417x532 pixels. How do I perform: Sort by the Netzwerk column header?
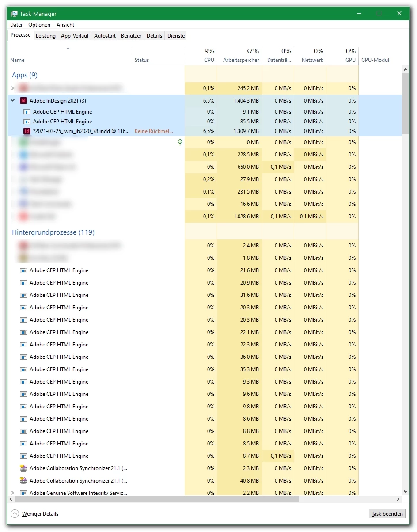point(310,55)
